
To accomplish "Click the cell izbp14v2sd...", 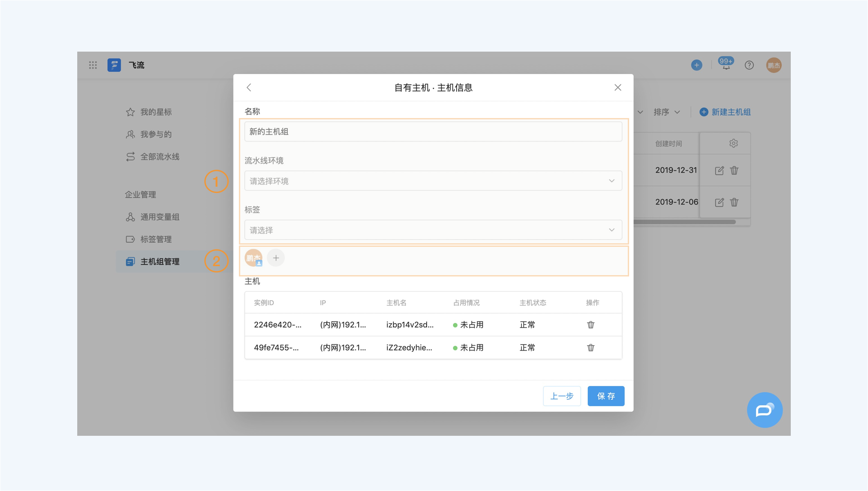I will (x=410, y=324).
